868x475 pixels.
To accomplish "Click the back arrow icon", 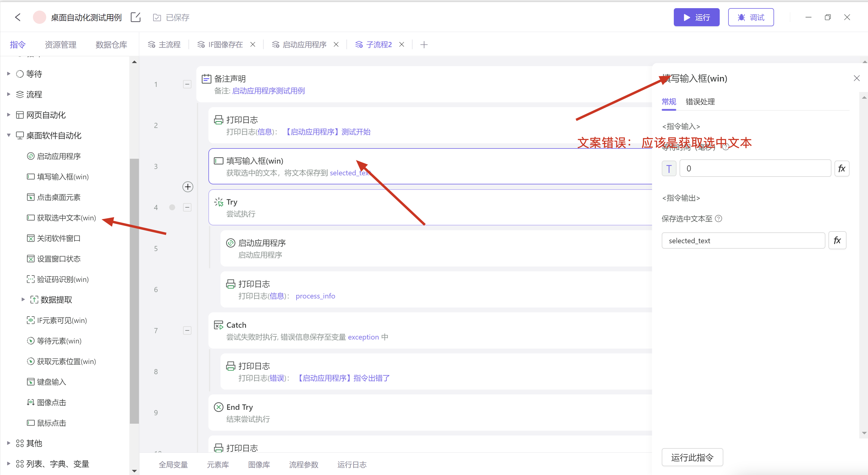I will pyautogui.click(x=18, y=17).
